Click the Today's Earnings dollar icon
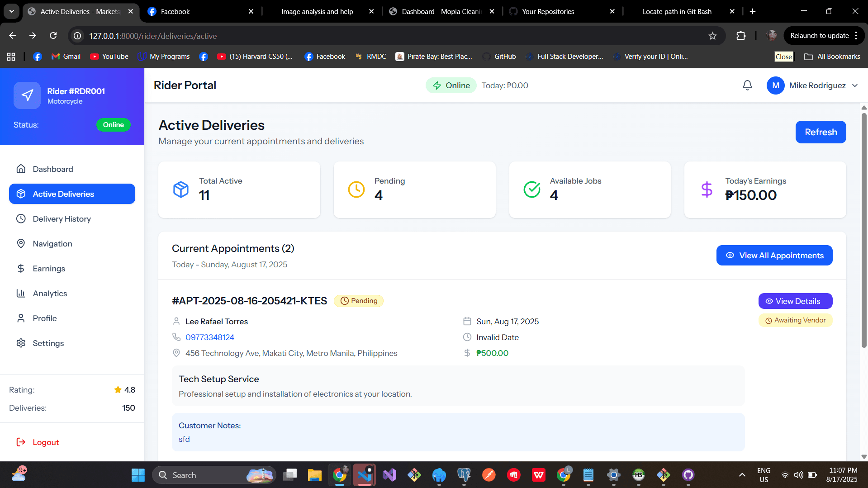The height and width of the screenshot is (488, 868). 707,190
